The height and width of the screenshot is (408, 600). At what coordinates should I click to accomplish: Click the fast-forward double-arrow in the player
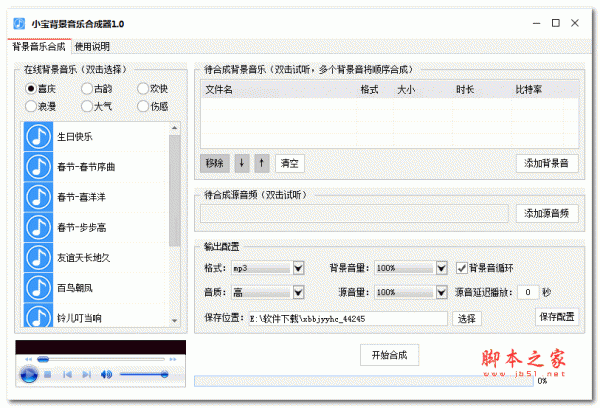click(173, 359)
